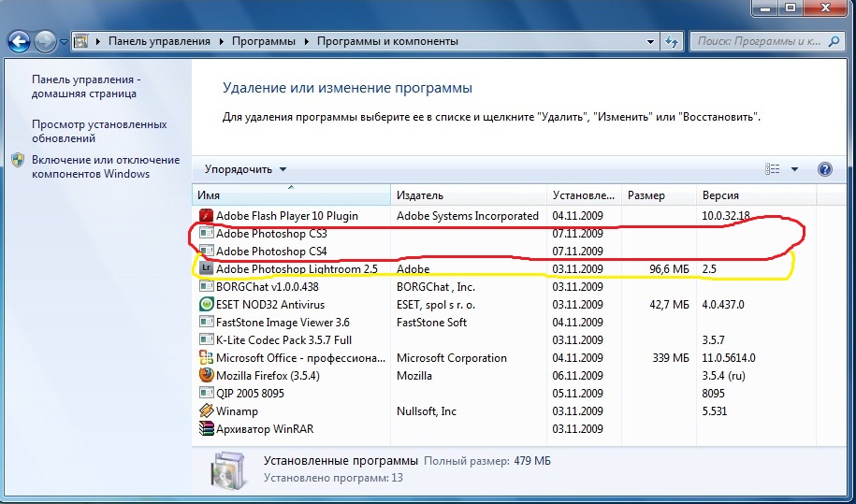This screenshot has width=856, height=504.
Task: Open the Упорядочить dropdown menu
Action: [x=246, y=169]
